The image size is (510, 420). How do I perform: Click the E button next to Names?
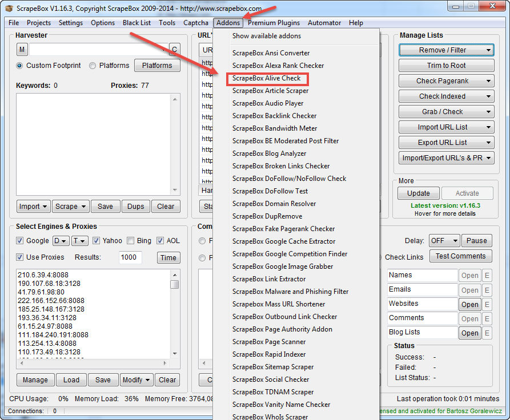487,276
